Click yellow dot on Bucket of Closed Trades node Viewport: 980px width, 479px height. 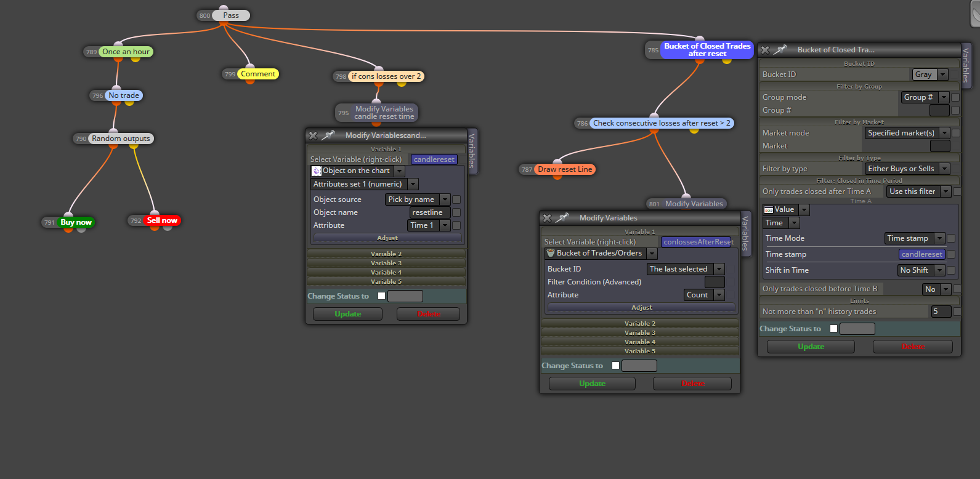pos(727,60)
